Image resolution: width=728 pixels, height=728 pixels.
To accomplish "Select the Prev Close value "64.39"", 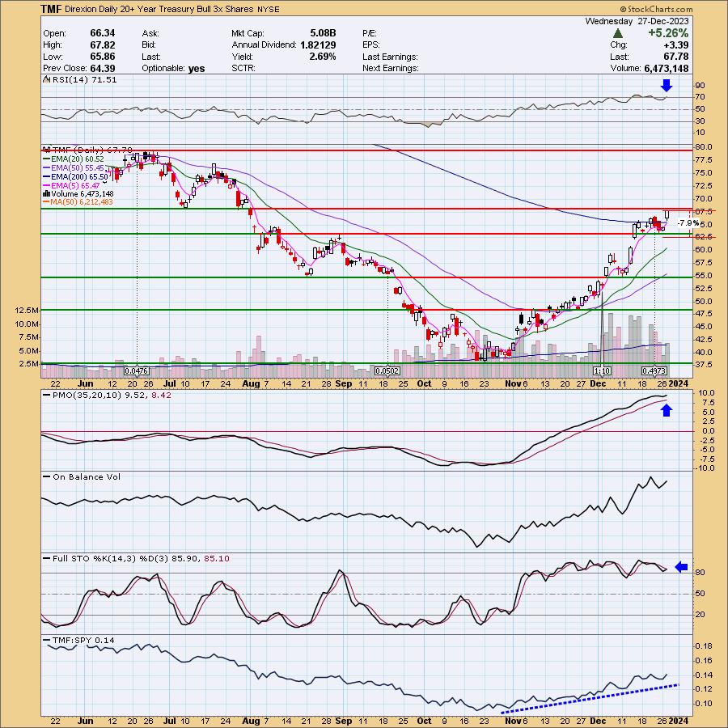I will [103, 68].
